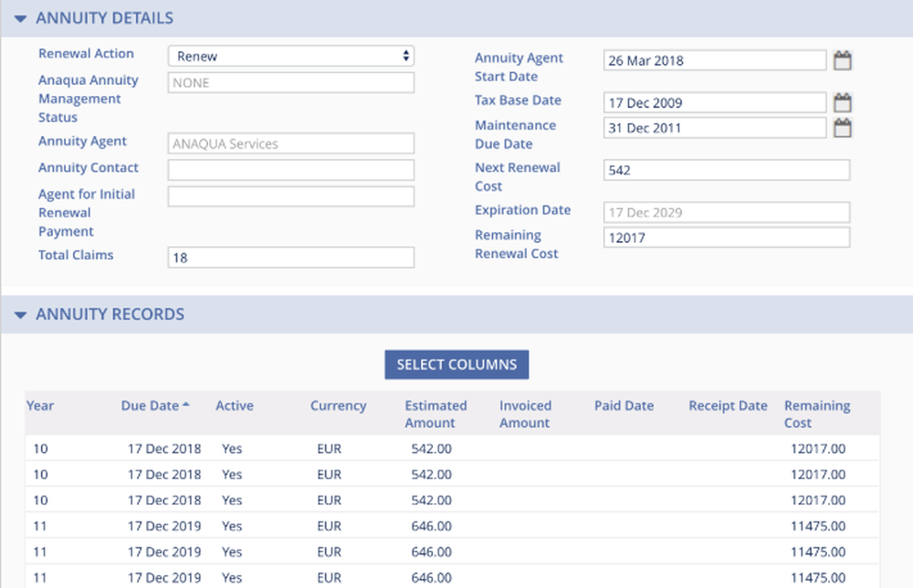Sort by the Remaining Cost column header
This screenshot has width=913, height=588.
817,414
